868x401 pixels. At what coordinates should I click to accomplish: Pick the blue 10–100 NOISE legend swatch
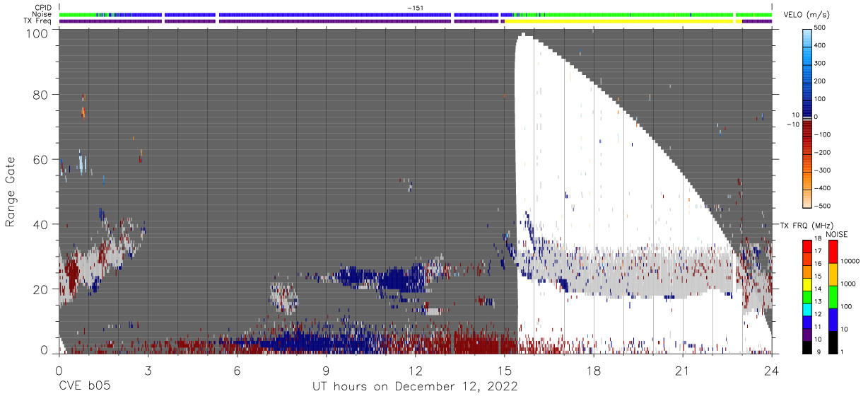click(x=833, y=318)
